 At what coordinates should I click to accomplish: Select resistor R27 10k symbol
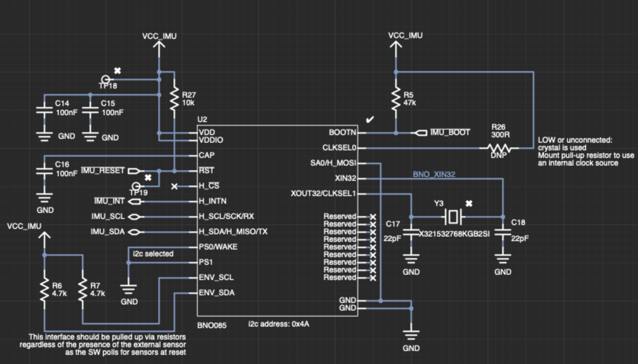click(x=174, y=98)
